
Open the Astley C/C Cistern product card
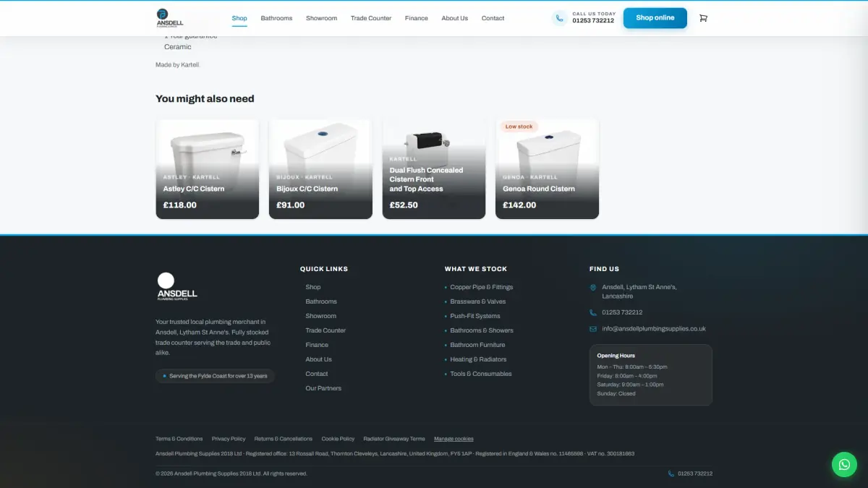(208, 169)
